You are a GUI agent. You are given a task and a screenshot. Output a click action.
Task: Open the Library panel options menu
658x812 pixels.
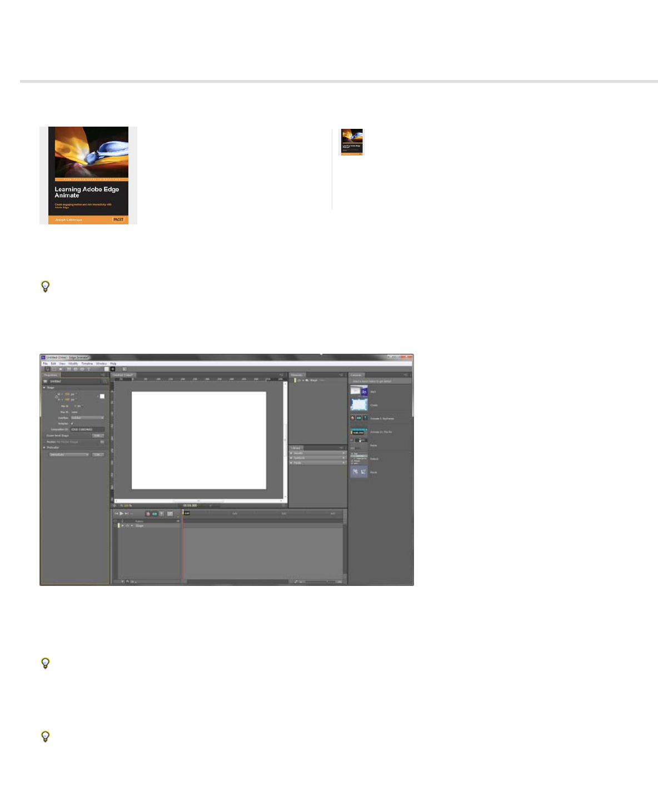[x=342, y=448]
